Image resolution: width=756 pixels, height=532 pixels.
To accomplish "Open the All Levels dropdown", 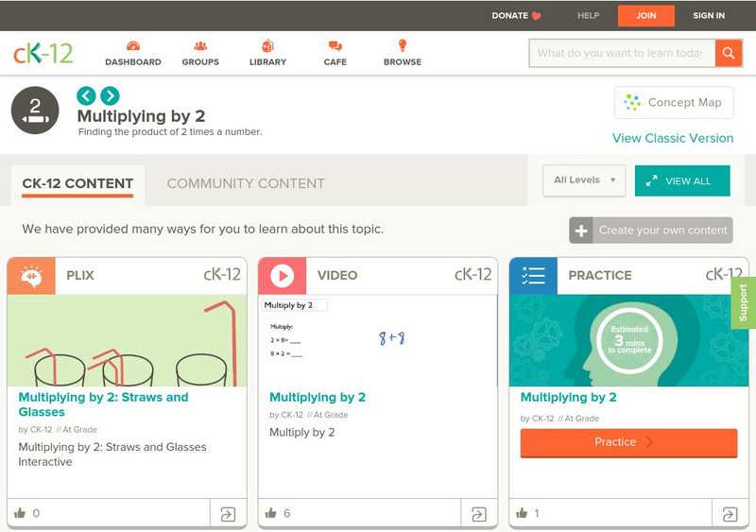I will click(x=584, y=180).
